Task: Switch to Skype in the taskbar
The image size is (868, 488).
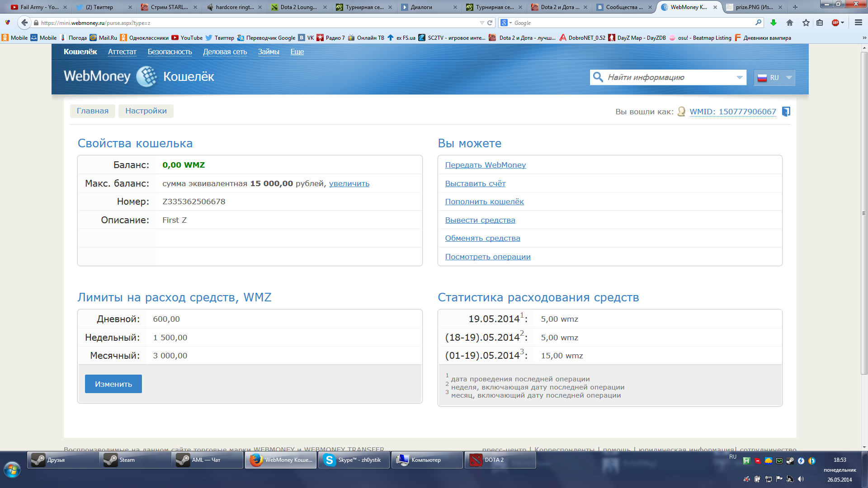Action: [x=354, y=460]
